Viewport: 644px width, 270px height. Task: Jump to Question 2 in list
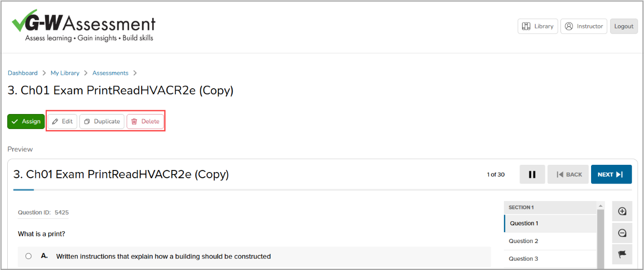pos(550,241)
